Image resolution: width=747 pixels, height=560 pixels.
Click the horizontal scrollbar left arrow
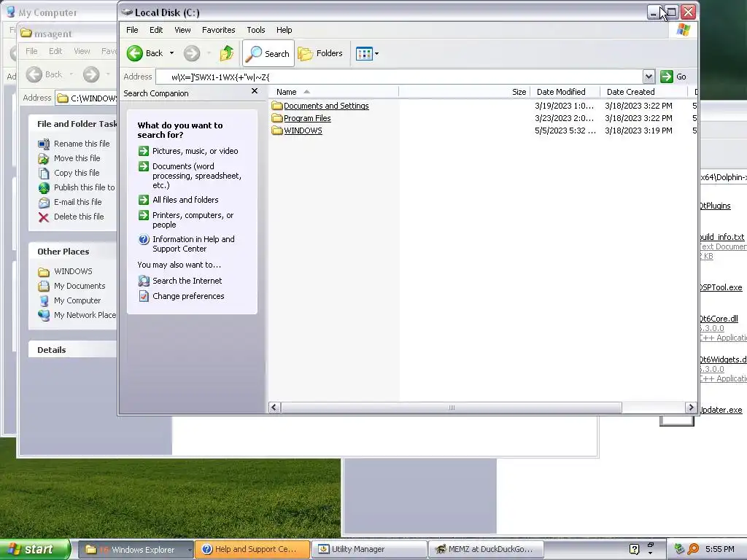click(274, 408)
